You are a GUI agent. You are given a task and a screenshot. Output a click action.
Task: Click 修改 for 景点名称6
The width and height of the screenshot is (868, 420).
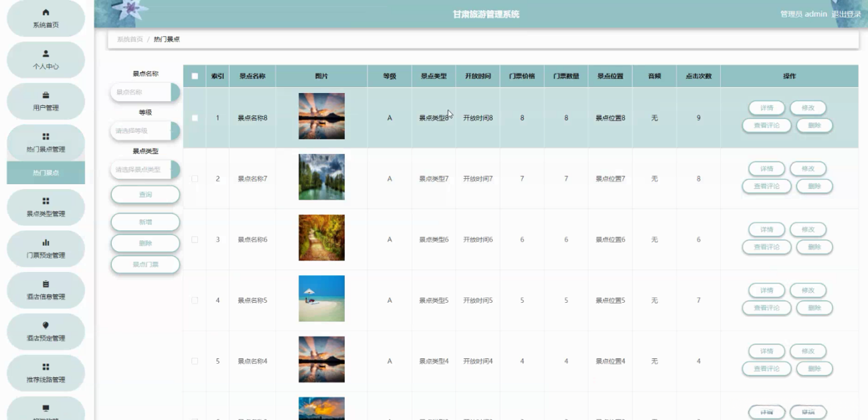pos(808,230)
